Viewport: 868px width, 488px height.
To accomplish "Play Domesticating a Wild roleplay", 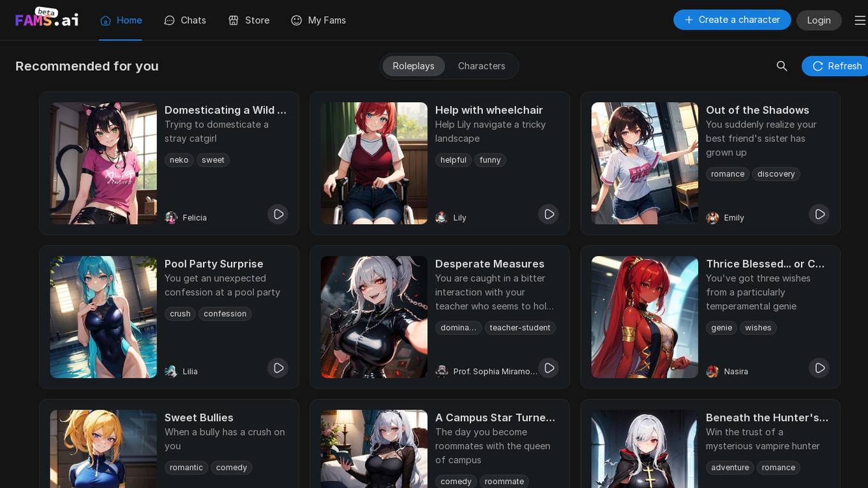I will pos(278,214).
